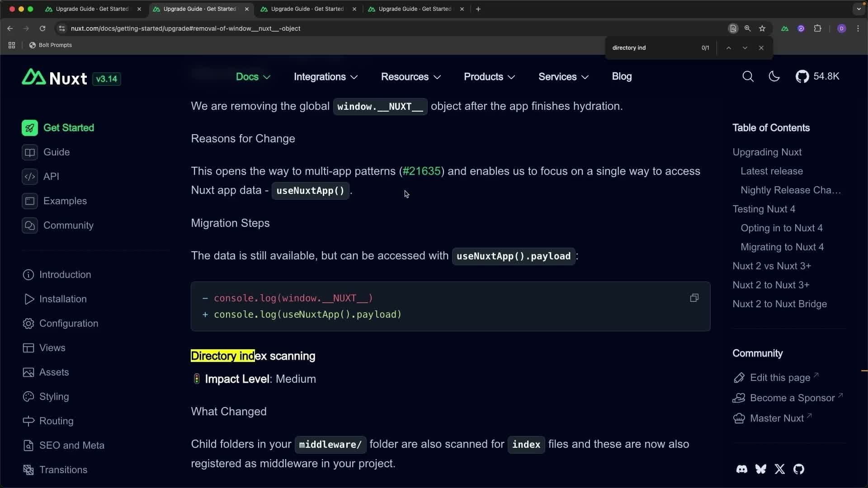The width and height of the screenshot is (868, 488).
Task: Open Routing in sidebar
Action: pos(48,421)
